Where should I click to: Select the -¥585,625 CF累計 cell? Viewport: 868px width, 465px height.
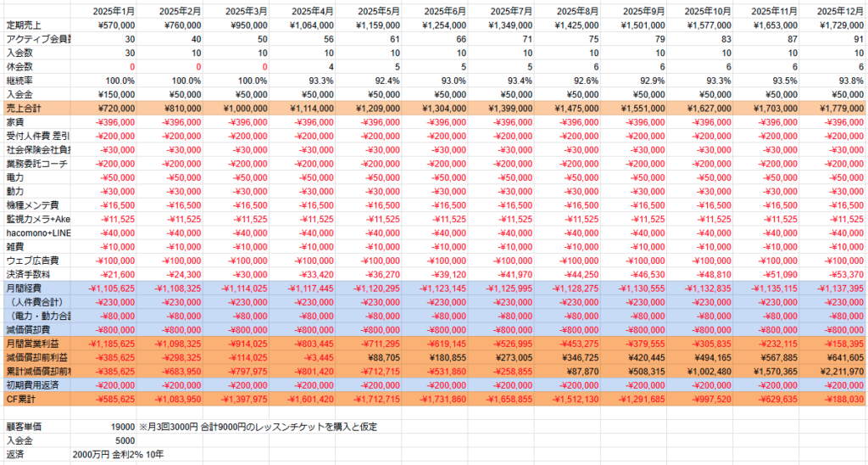pyautogui.click(x=103, y=399)
